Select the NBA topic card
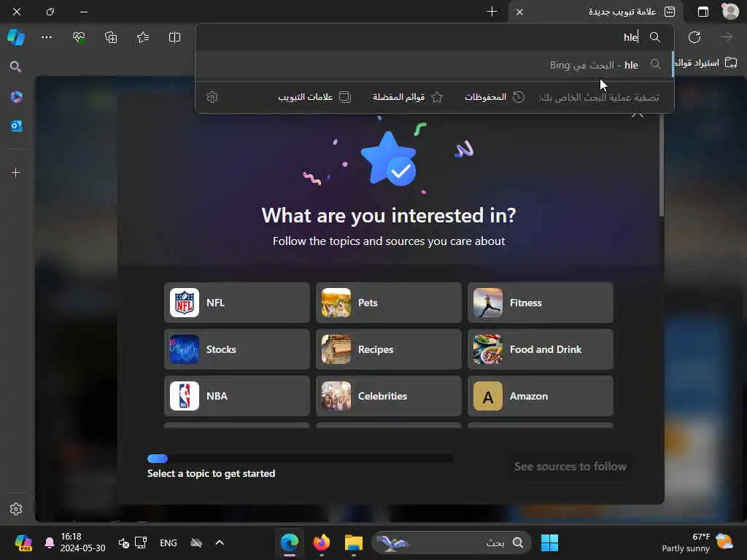747x560 pixels. tap(237, 396)
